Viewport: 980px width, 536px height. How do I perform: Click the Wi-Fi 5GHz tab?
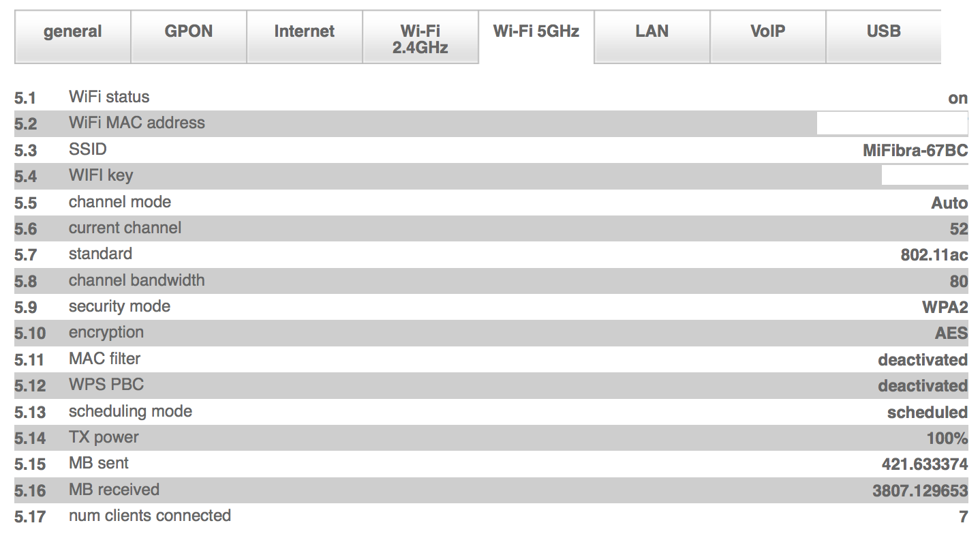click(x=536, y=32)
